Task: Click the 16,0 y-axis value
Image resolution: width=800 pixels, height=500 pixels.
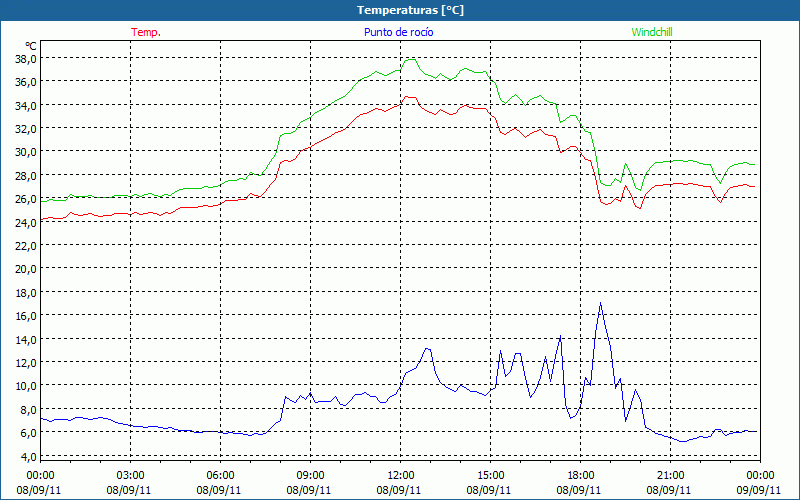Action: [26, 315]
